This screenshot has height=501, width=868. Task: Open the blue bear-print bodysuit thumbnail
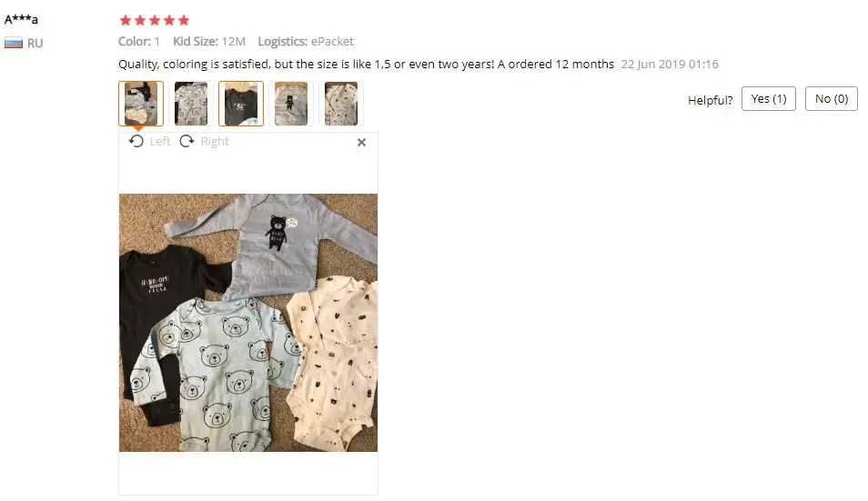point(191,104)
